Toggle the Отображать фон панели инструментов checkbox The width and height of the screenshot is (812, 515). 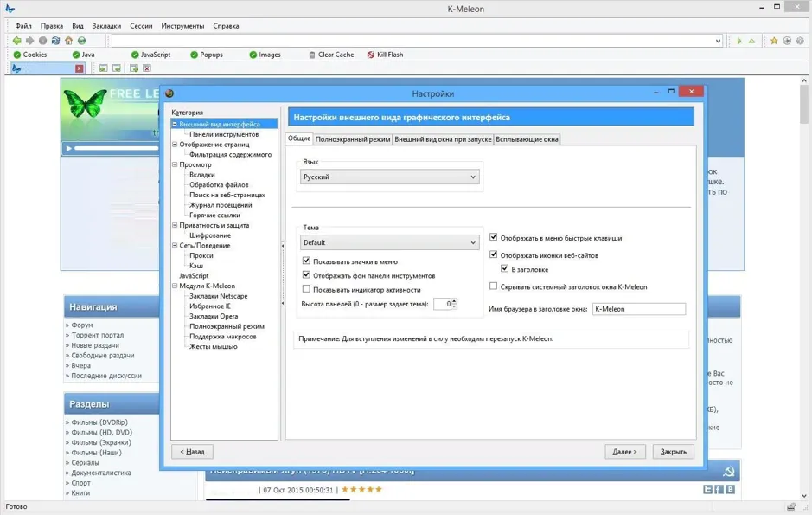(x=307, y=274)
